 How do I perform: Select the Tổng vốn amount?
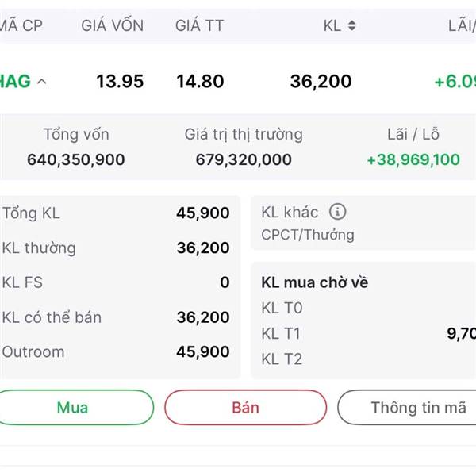coord(76,159)
